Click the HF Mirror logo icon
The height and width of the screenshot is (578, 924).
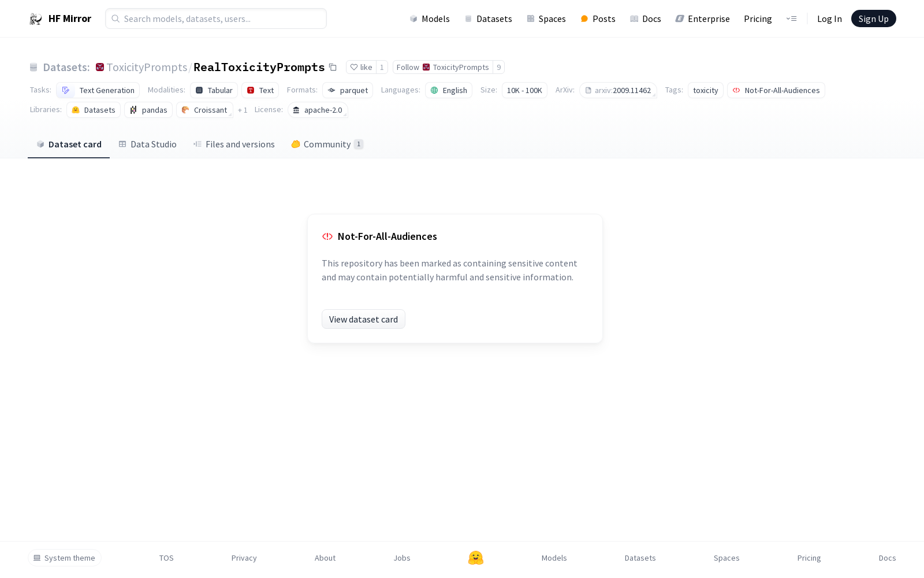click(x=36, y=19)
